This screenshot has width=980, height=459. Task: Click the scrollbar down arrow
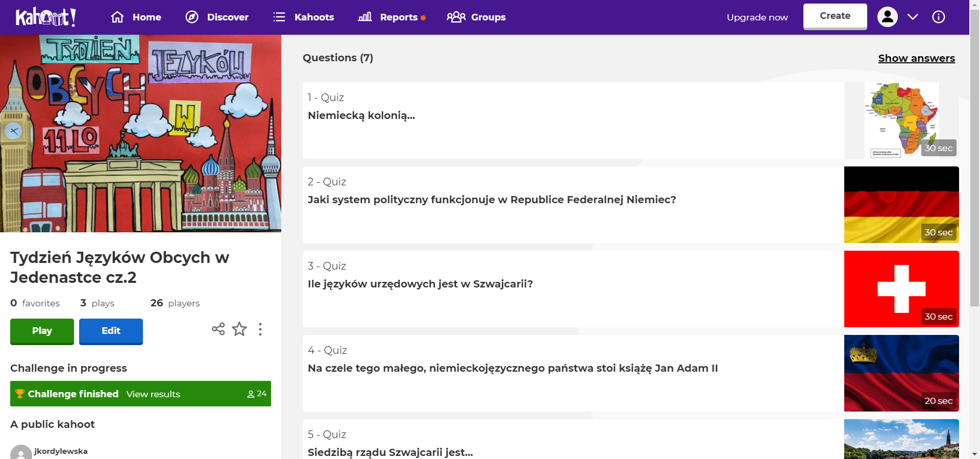974,454
